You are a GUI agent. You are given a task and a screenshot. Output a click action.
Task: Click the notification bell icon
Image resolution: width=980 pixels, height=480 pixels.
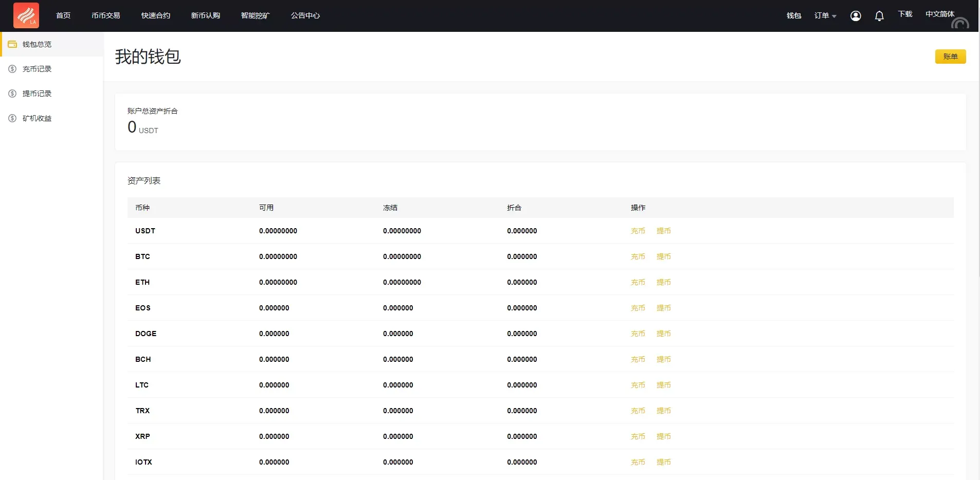(879, 16)
